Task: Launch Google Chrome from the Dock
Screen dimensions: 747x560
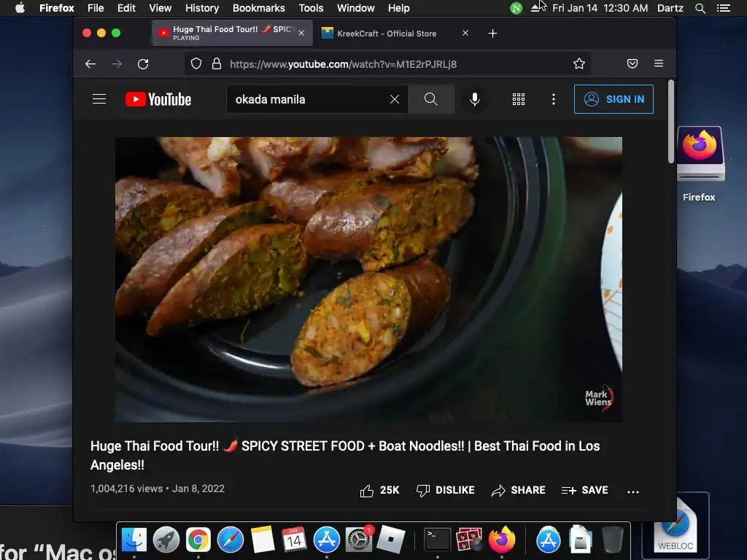Action: 198,540
